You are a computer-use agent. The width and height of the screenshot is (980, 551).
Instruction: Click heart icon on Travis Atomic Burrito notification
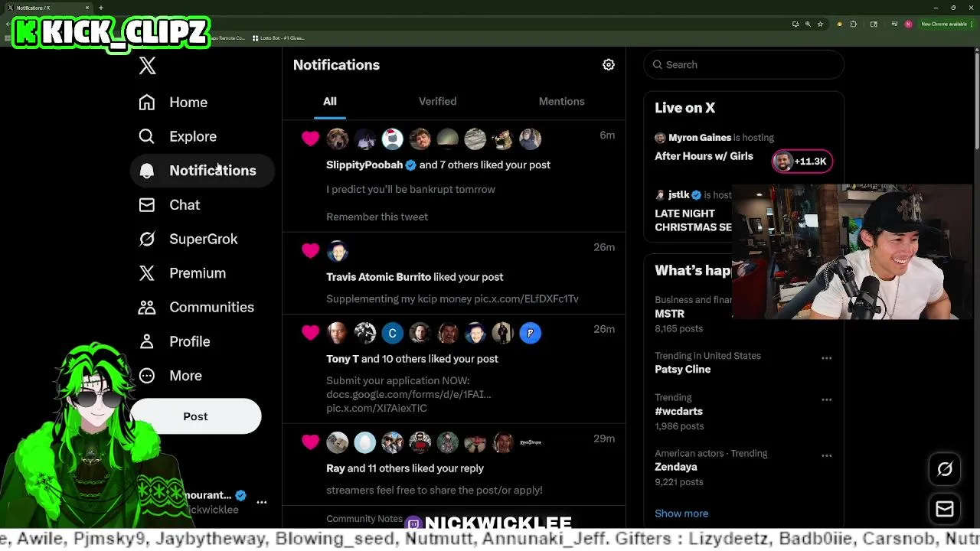click(310, 251)
